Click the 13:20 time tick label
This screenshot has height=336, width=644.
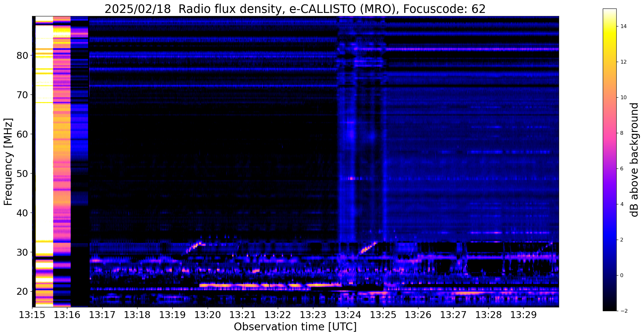click(208, 315)
